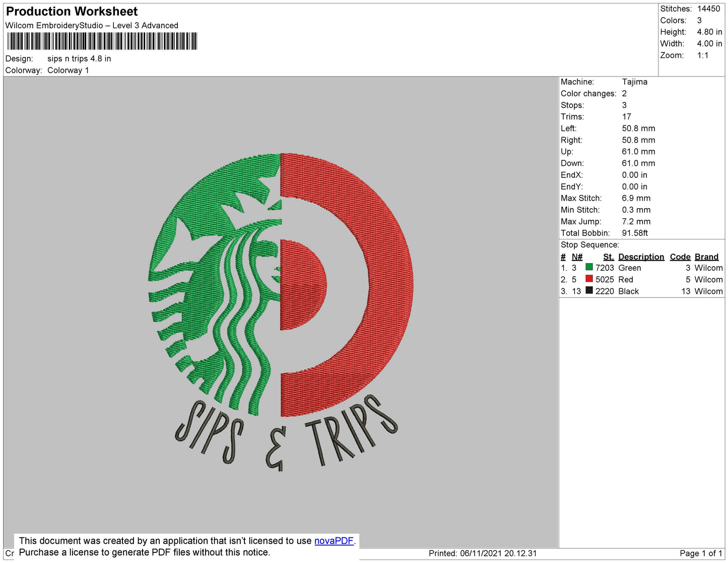Select the machine name 'Tajima'
The height and width of the screenshot is (563, 728).
coord(634,82)
